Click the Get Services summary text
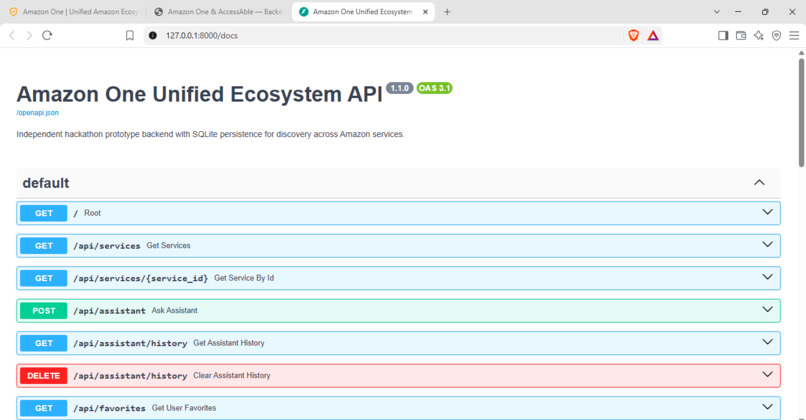The height and width of the screenshot is (420, 806). 168,245
